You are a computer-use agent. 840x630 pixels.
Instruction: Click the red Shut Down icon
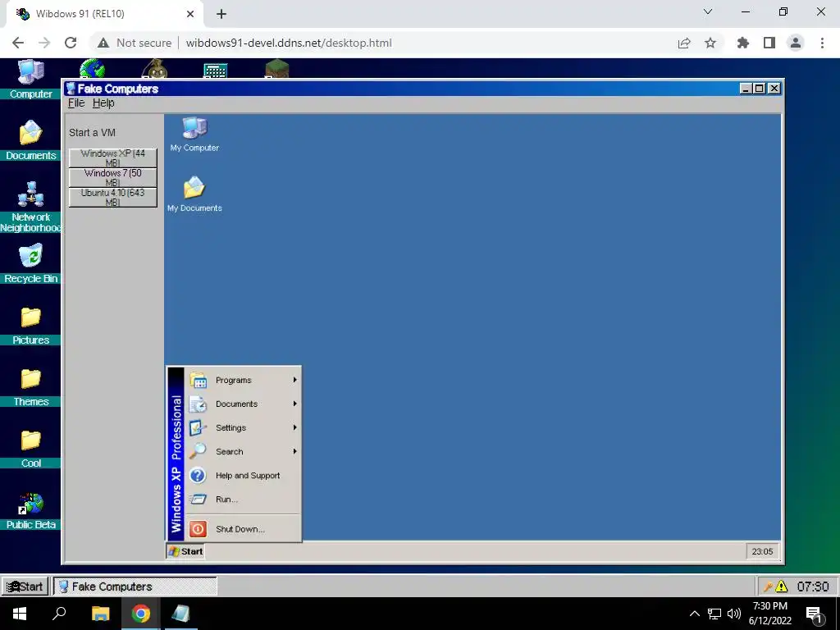pyautogui.click(x=198, y=529)
